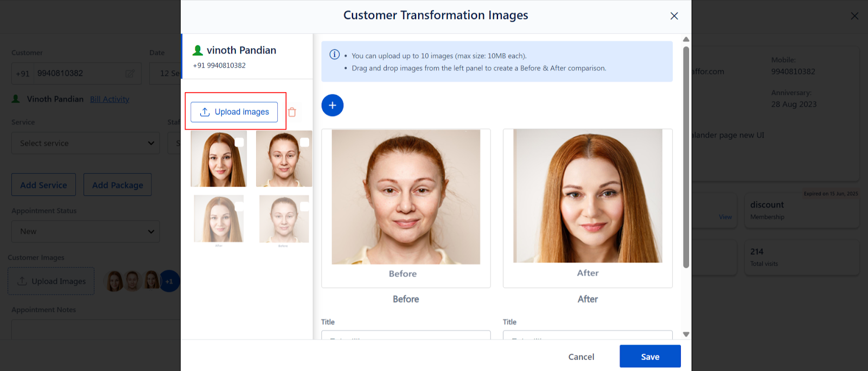Click the '+91 9940810382' text in the dialog

tap(219, 65)
